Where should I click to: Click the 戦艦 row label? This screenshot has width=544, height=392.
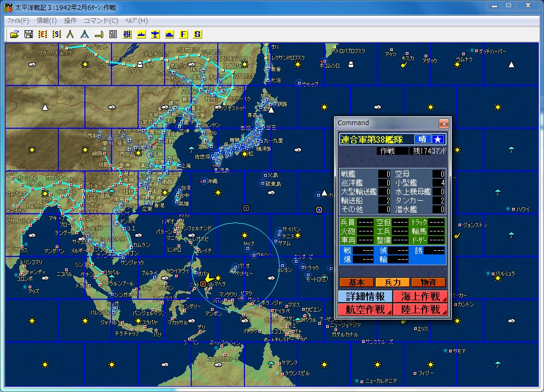tap(348, 174)
